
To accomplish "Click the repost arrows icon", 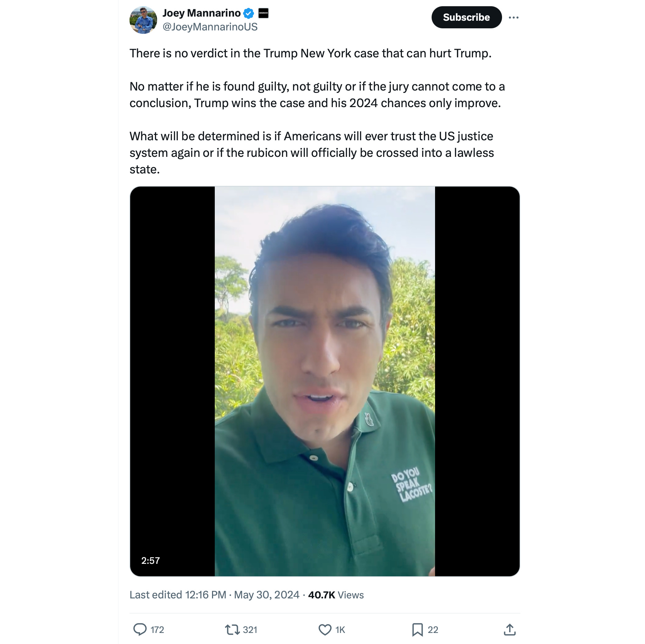I will tap(232, 629).
